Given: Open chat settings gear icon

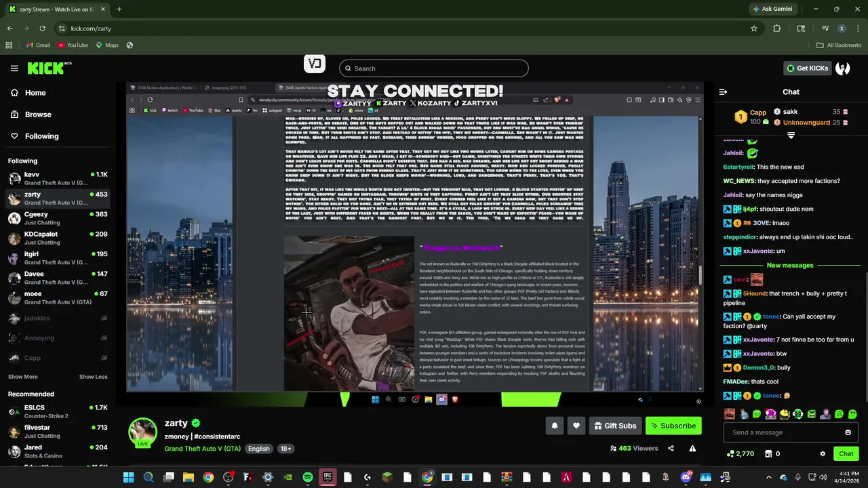Looking at the screenshot, I should click(823, 453).
